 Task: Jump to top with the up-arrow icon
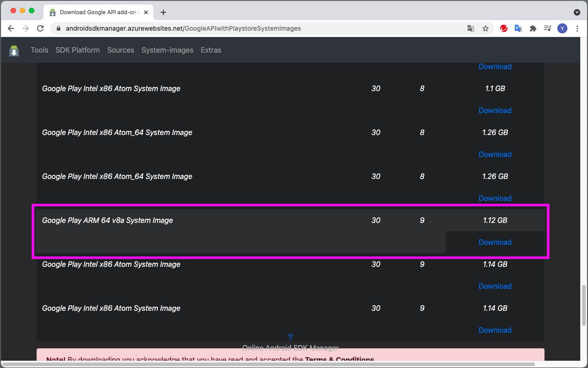click(290, 337)
